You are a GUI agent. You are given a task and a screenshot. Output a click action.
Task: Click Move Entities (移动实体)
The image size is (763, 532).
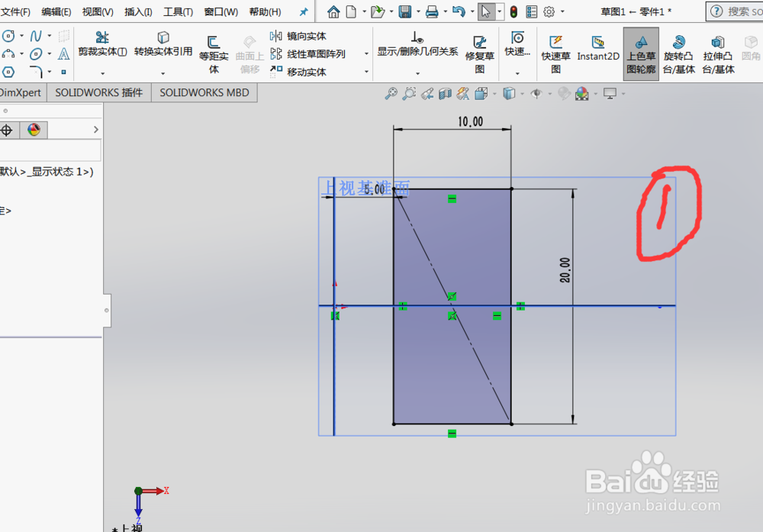coord(298,72)
